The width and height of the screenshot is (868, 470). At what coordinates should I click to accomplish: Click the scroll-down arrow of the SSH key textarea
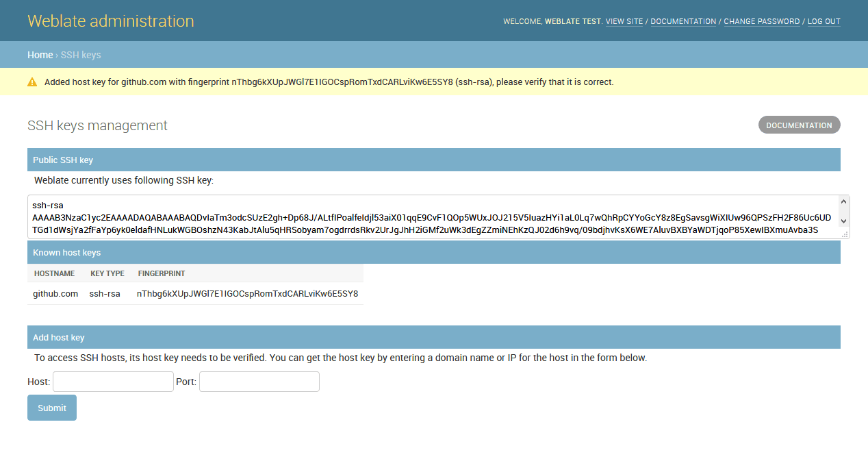coord(843,221)
